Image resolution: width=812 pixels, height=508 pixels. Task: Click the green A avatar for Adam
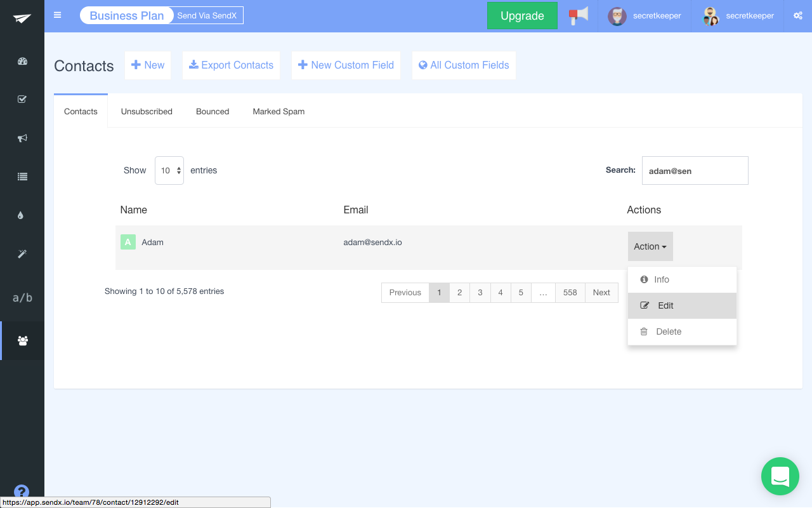[x=128, y=242]
